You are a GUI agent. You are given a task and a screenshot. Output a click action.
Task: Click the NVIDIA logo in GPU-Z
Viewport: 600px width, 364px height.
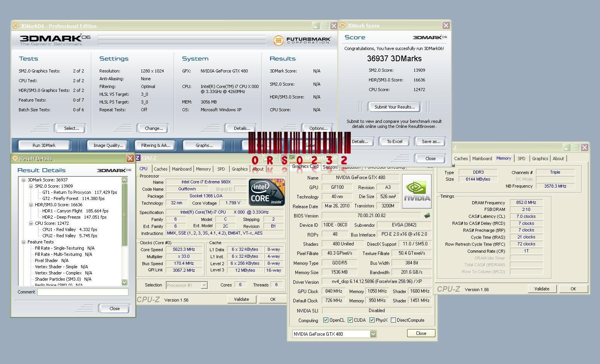[417, 191]
